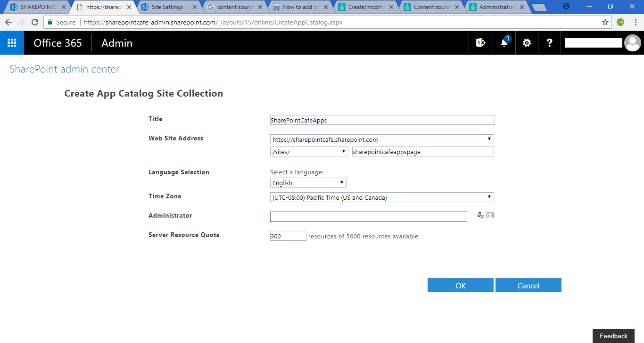Screen dimensions: 644x343
Task: Click the Office 365 header link
Action: pos(58,43)
